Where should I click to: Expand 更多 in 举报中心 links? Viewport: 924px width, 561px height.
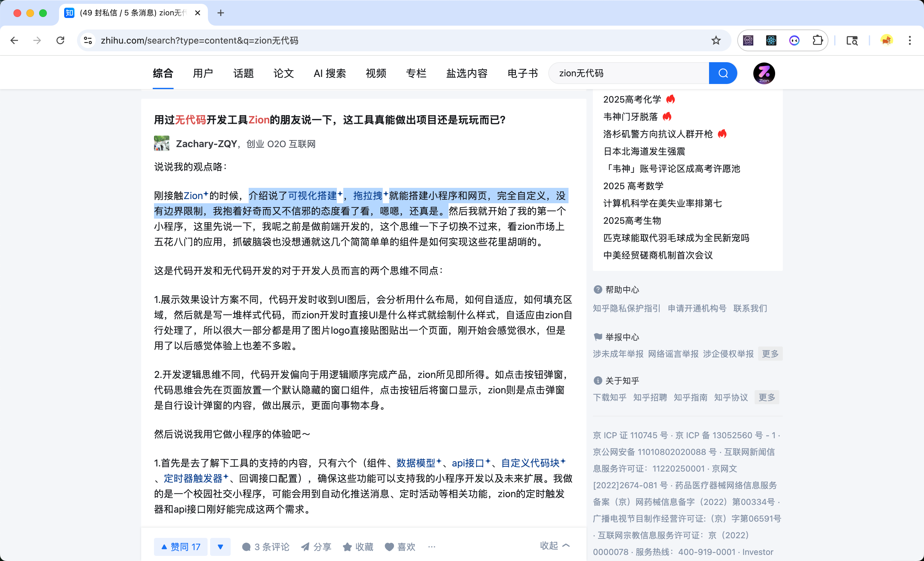pos(770,354)
